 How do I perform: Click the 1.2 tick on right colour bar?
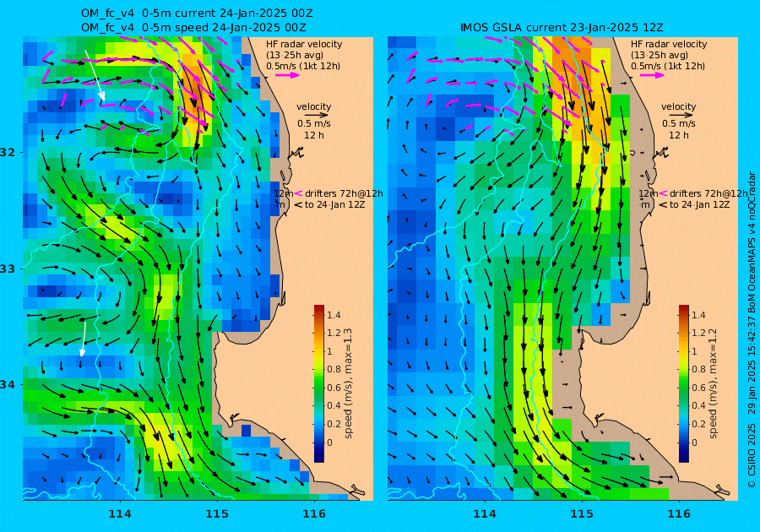(698, 333)
